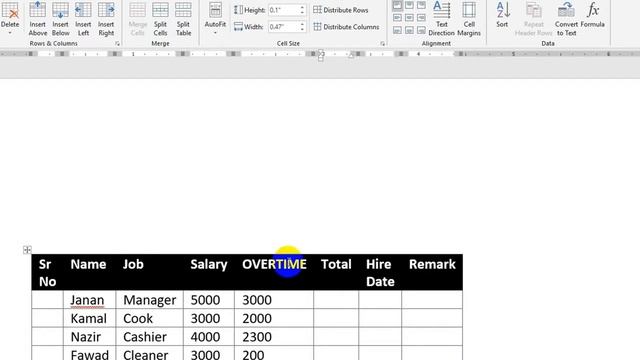
Task: Click the name Nazir
Action: click(x=85, y=337)
